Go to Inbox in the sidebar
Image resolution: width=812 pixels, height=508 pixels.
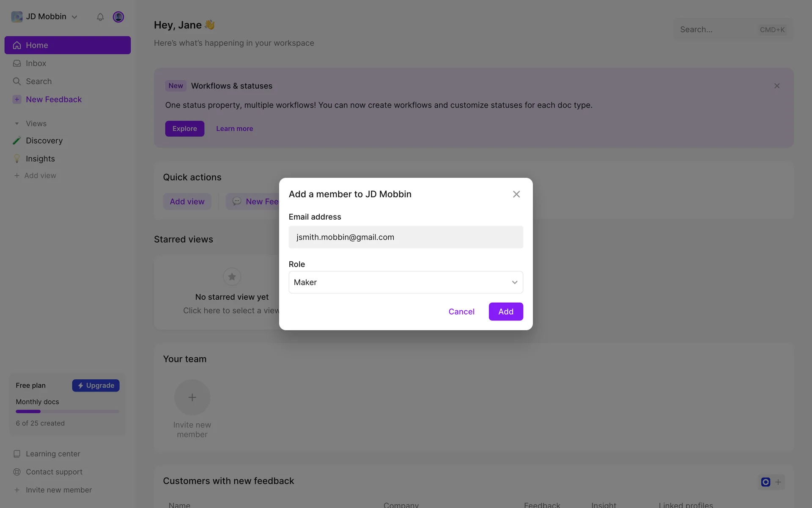[36, 63]
